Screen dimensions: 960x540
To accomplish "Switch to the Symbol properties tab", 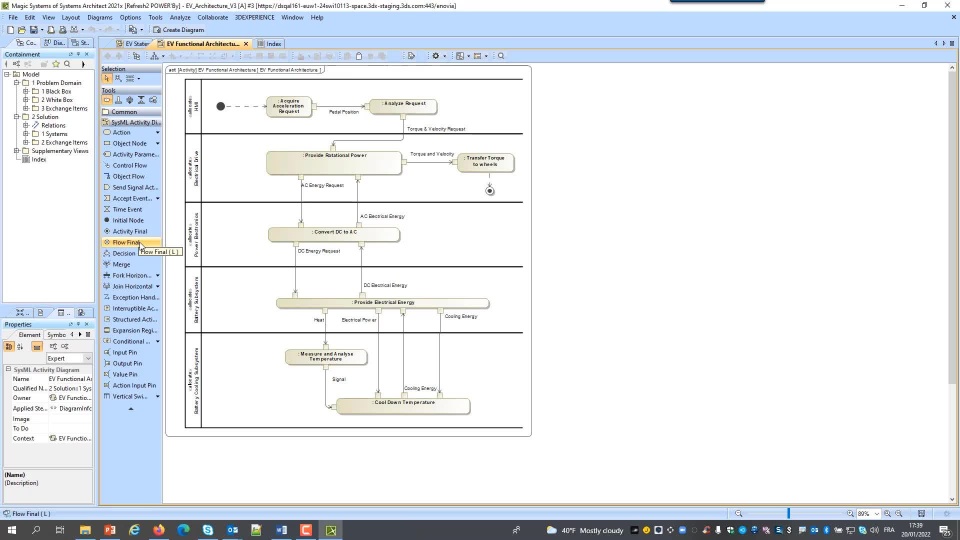I will (56, 335).
